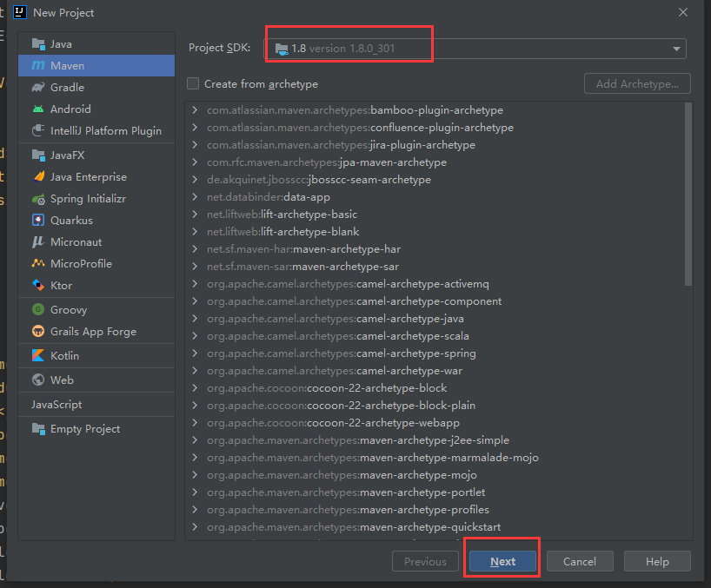The width and height of the screenshot is (711, 588).
Task: Click the IntelliJ logo in the title bar
Action: coord(20,12)
